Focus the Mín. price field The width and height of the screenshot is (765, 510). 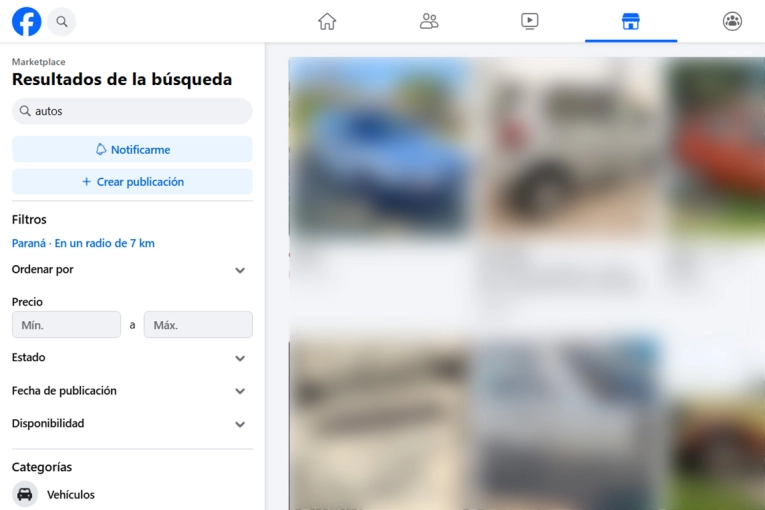tap(66, 325)
